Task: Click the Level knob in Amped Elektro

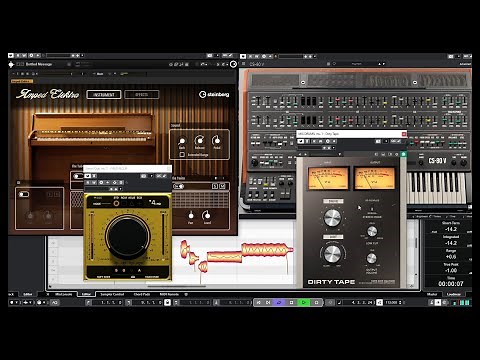Action: (206, 215)
